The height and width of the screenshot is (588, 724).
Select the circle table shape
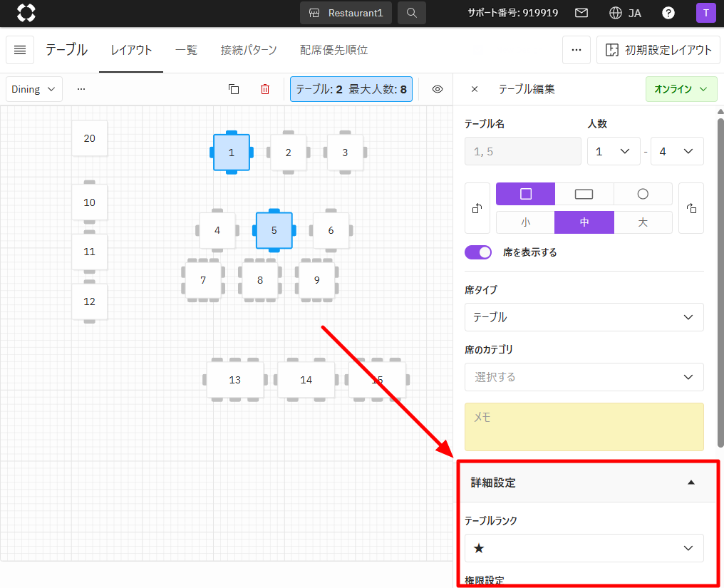coord(643,194)
